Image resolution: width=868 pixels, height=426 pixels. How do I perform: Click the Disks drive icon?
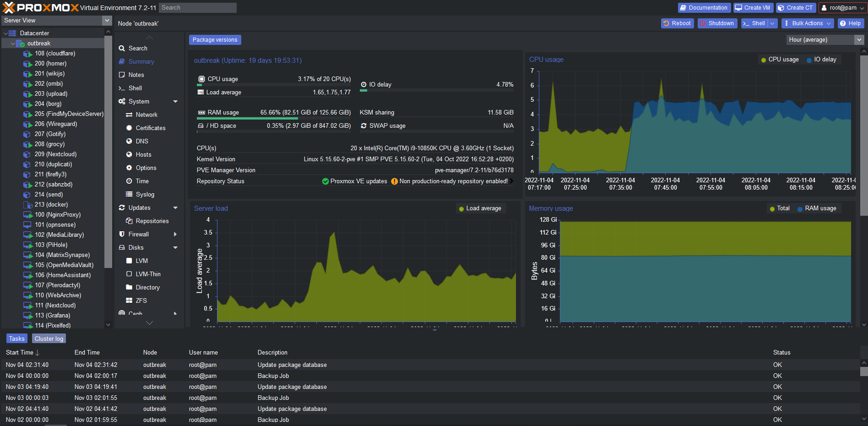coord(122,247)
